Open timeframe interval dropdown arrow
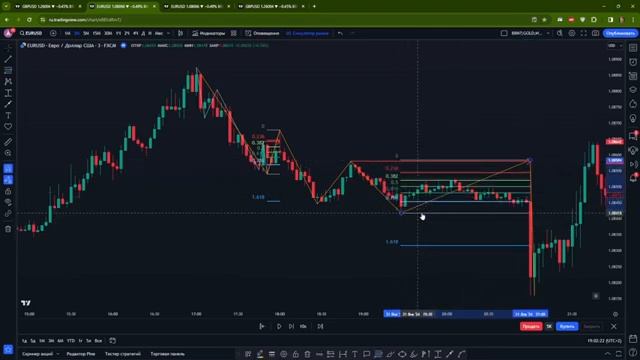 coord(168,33)
